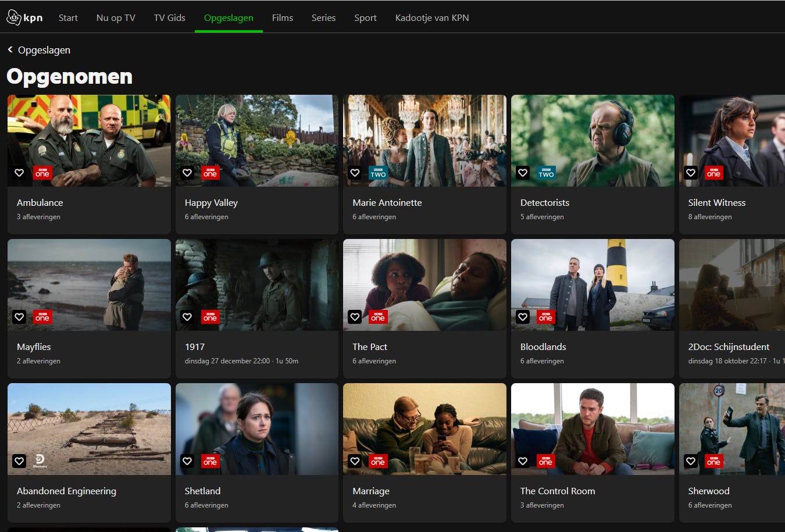Click BBC One logo on Silent Witness

[x=713, y=173]
